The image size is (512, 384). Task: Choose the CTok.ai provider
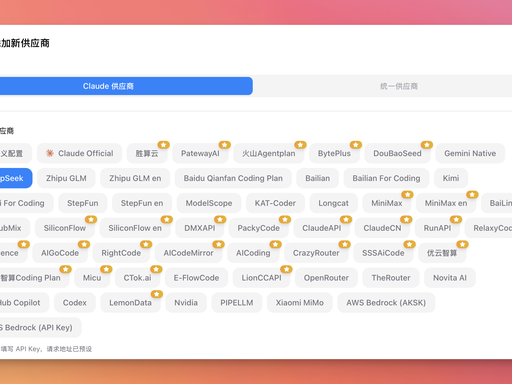pyautogui.click(x=137, y=278)
